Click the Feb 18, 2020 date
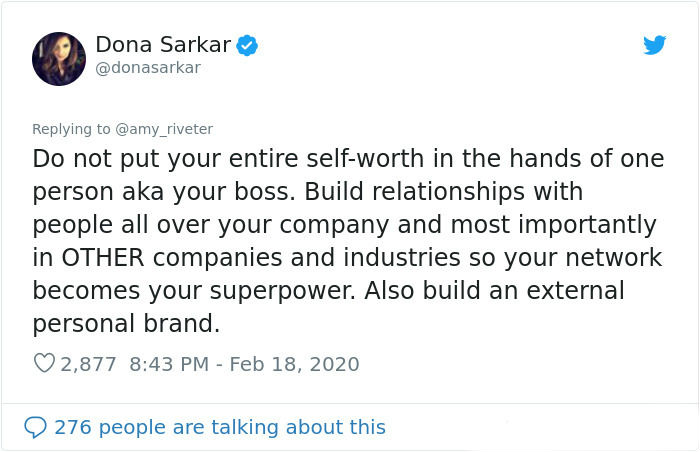700x452 pixels. [x=294, y=364]
